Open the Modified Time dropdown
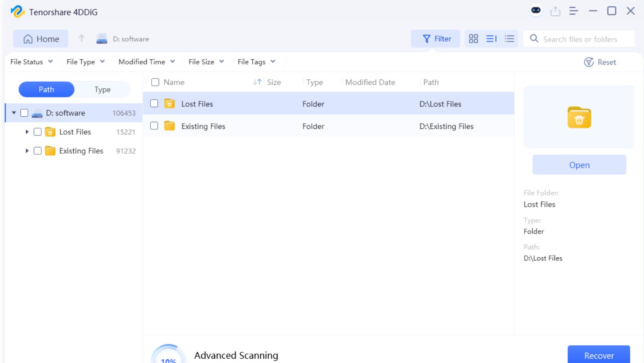 [146, 62]
